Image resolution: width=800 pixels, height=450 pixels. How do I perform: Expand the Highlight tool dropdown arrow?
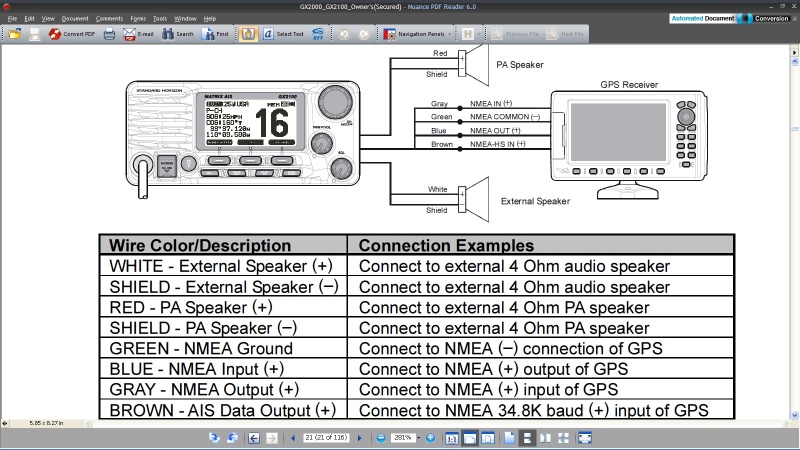click(x=479, y=34)
